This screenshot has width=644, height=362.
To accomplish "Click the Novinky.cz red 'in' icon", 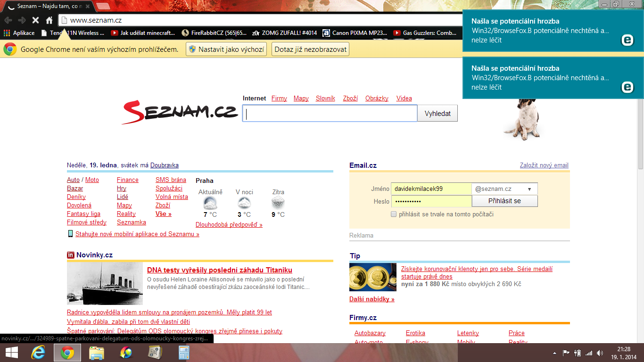I will (71, 255).
